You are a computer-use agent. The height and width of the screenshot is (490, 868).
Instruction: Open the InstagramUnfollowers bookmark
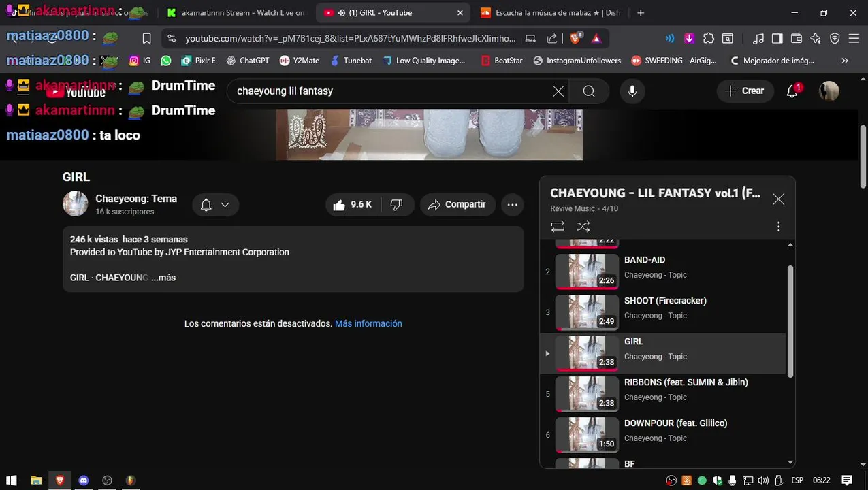[577, 61]
